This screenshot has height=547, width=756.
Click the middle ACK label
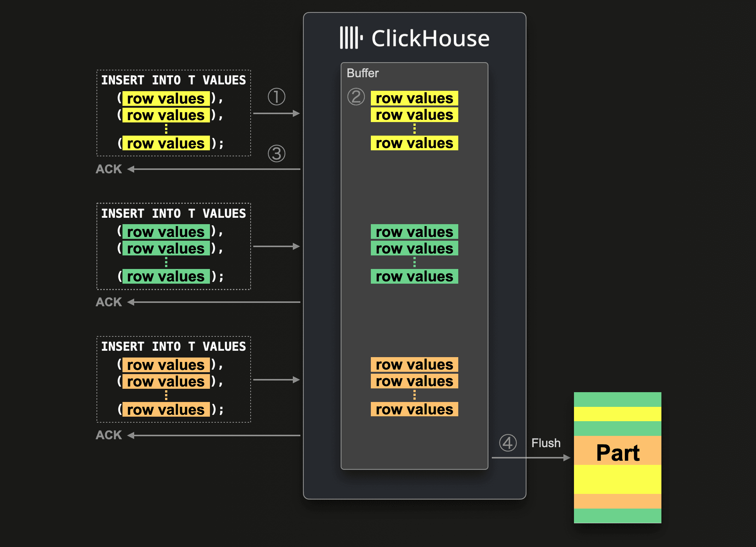(109, 302)
